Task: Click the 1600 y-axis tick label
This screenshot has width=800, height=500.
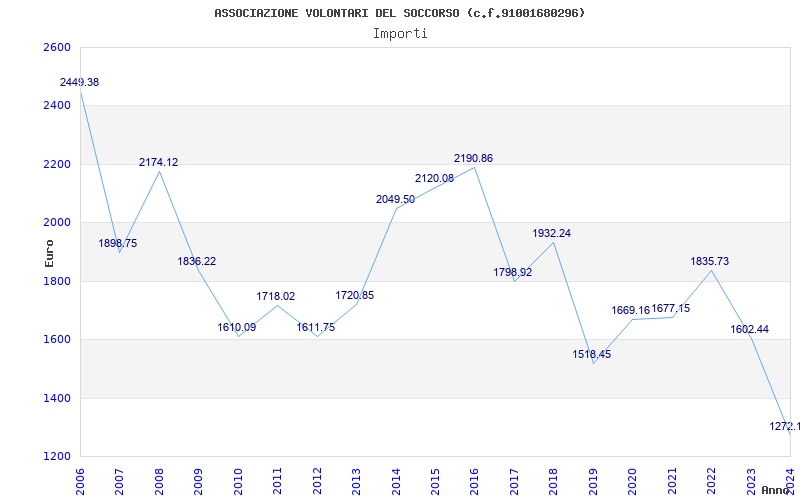Action: [56, 339]
